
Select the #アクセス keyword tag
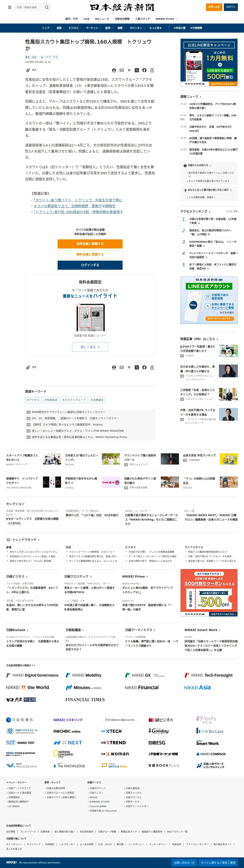tap(33, 400)
